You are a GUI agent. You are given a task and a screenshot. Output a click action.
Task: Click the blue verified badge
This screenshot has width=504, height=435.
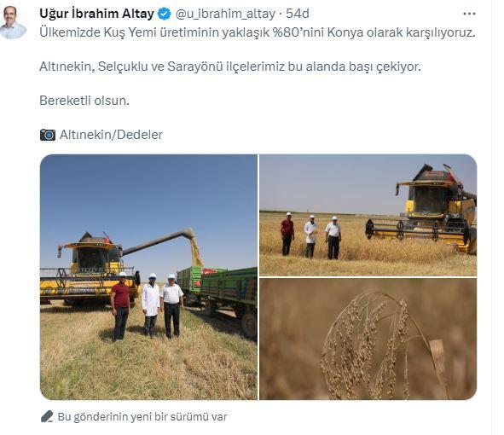(x=165, y=14)
